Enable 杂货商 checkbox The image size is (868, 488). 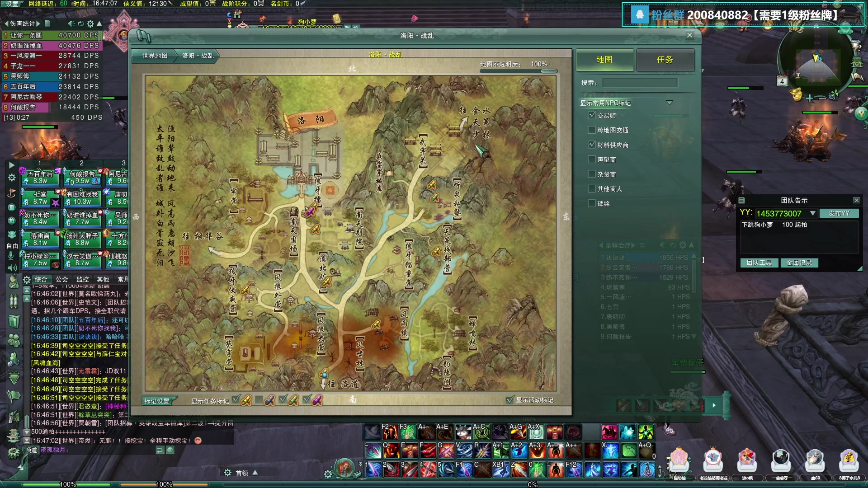point(592,174)
